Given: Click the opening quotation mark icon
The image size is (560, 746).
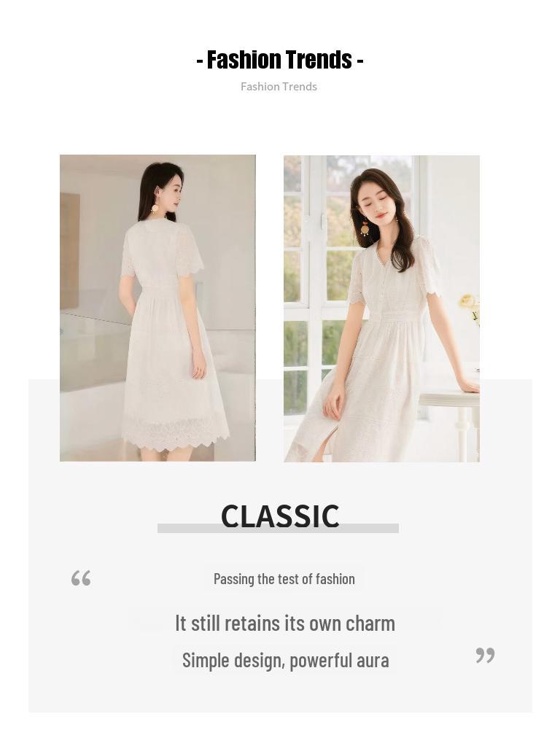Looking at the screenshot, I should tap(81, 578).
